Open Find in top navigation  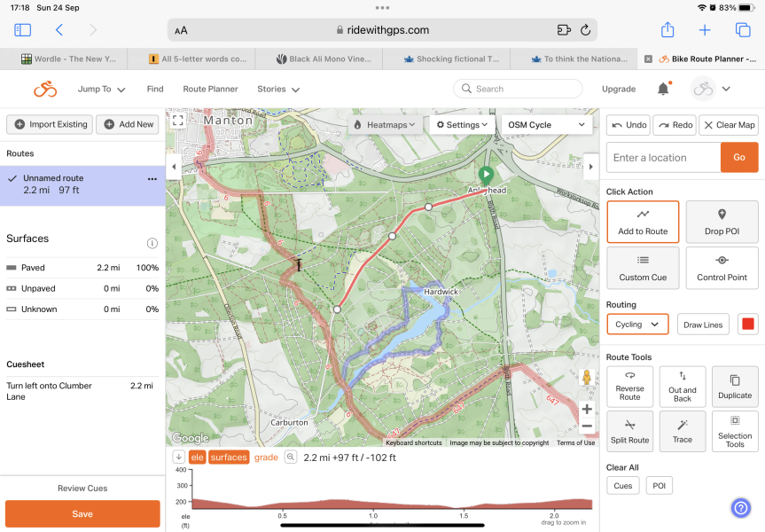tap(155, 89)
